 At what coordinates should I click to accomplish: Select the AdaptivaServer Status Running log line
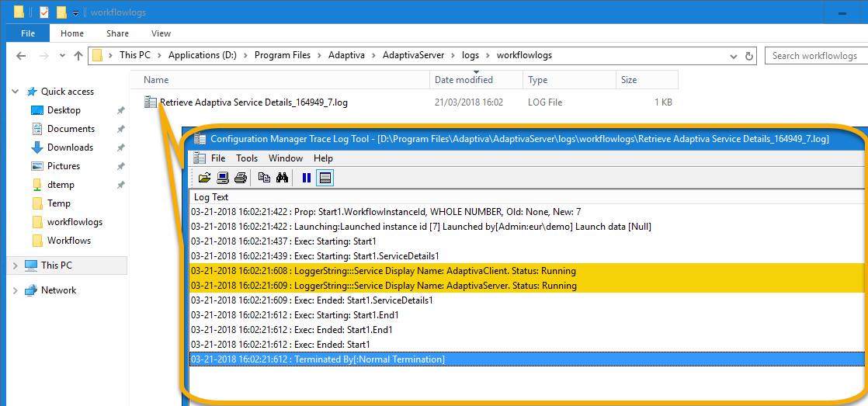point(527,286)
